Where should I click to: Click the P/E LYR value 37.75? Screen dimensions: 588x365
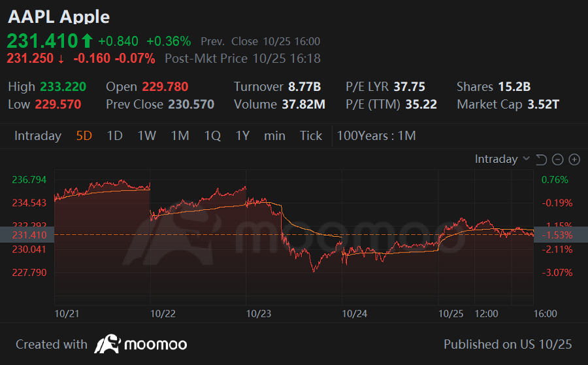pyautogui.click(x=410, y=87)
